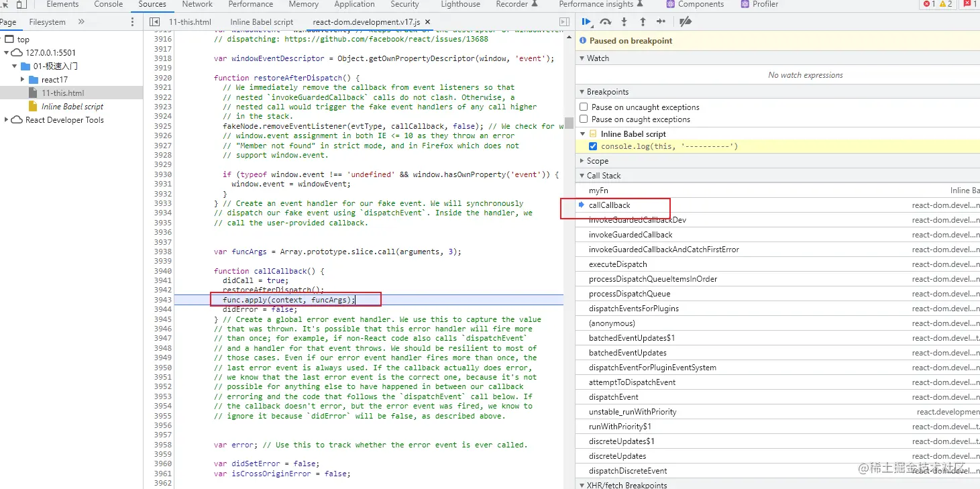Switch to the Filesystem navigator tab
980x489 pixels.
click(48, 22)
